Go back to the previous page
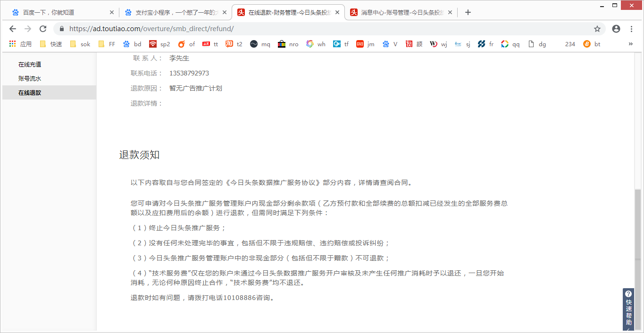 pos(13,29)
